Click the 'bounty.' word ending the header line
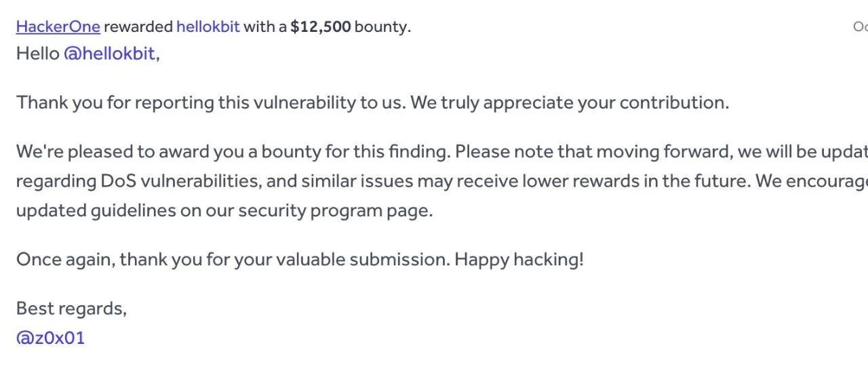868x369 pixels. click(x=382, y=26)
